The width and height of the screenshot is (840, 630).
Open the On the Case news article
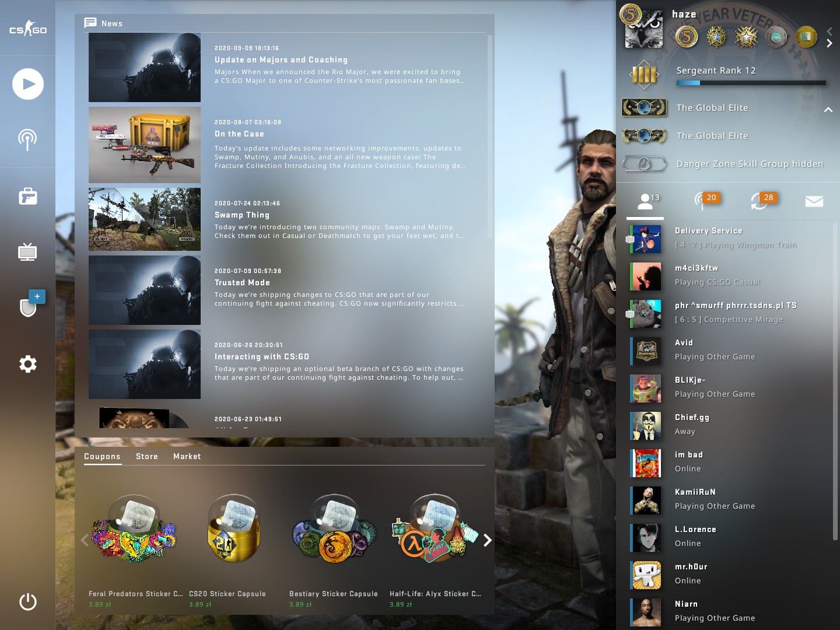pos(286,145)
